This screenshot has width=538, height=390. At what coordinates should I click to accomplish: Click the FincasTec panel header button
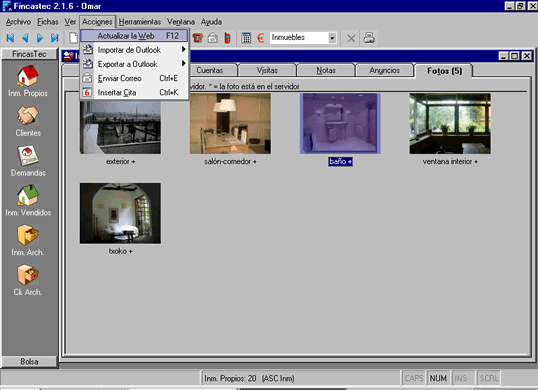30,54
